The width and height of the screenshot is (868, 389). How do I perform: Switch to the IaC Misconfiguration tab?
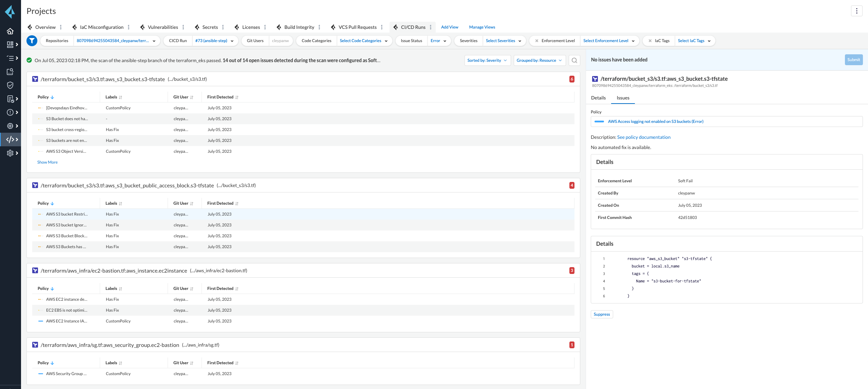(x=101, y=27)
